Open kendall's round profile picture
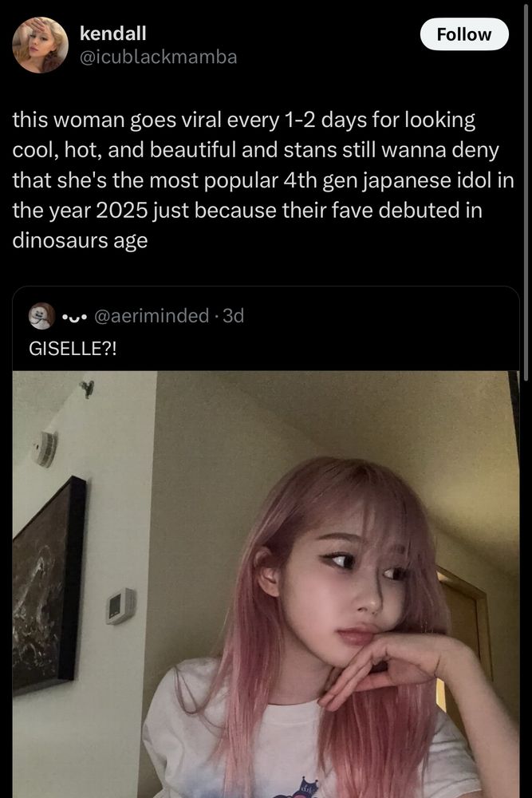Image resolution: width=532 pixels, height=798 pixels. point(40,45)
